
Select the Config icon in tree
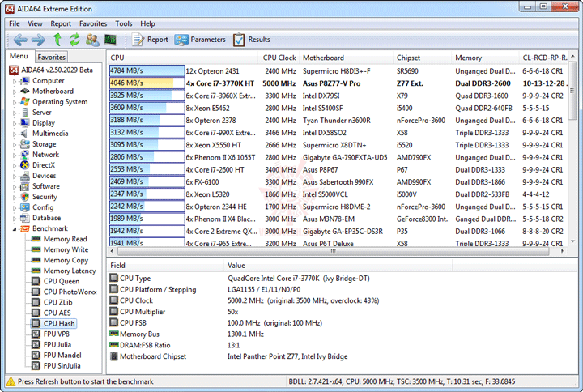pyautogui.click(x=25, y=207)
